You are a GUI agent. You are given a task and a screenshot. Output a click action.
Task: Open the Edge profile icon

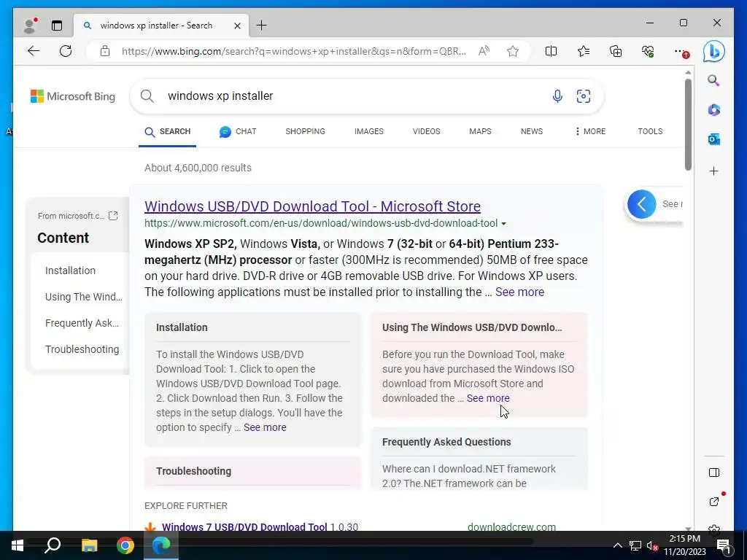(x=31, y=26)
